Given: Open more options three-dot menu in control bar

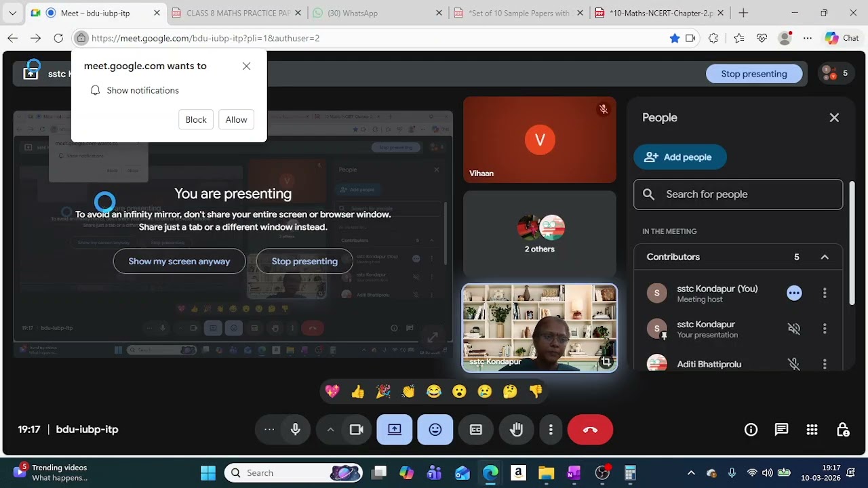Looking at the screenshot, I should click(x=551, y=430).
